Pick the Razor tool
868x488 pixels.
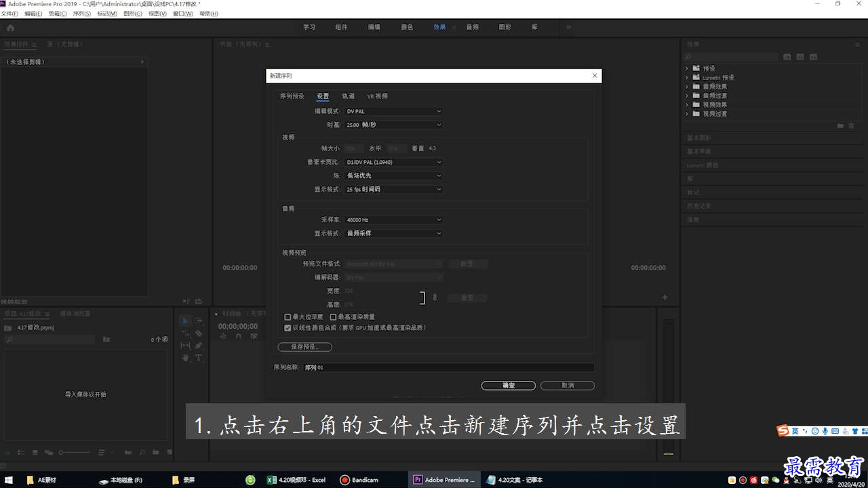198,333
